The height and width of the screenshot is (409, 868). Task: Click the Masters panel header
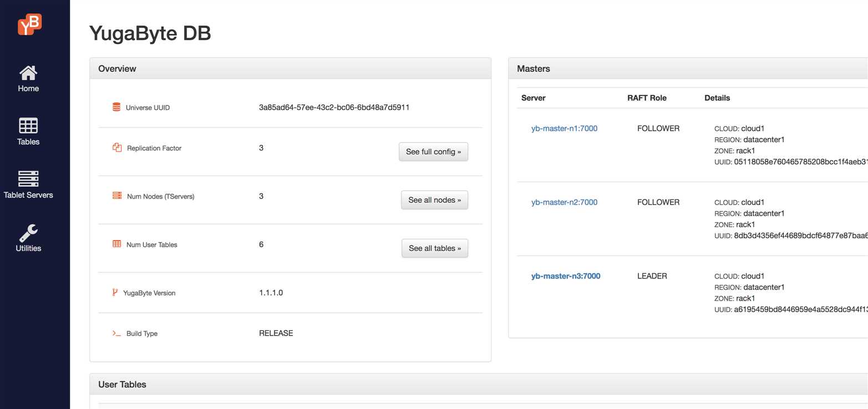click(688, 68)
